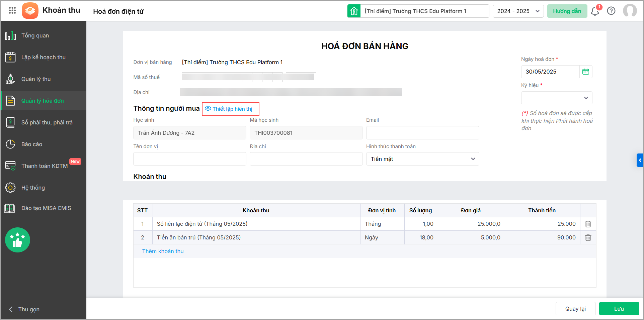644x320 pixels.
Task: Click the Quản lý thu hand-coin icon
Action: pos(10,79)
